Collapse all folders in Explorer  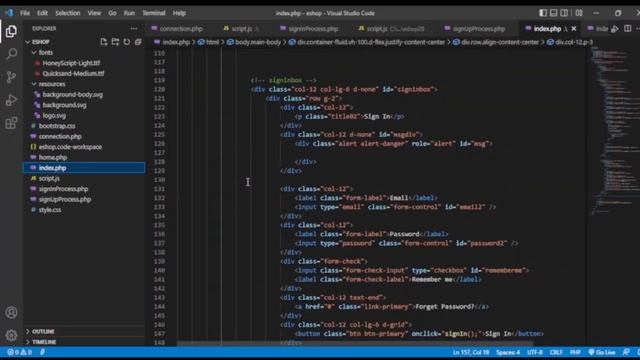(138, 42)
